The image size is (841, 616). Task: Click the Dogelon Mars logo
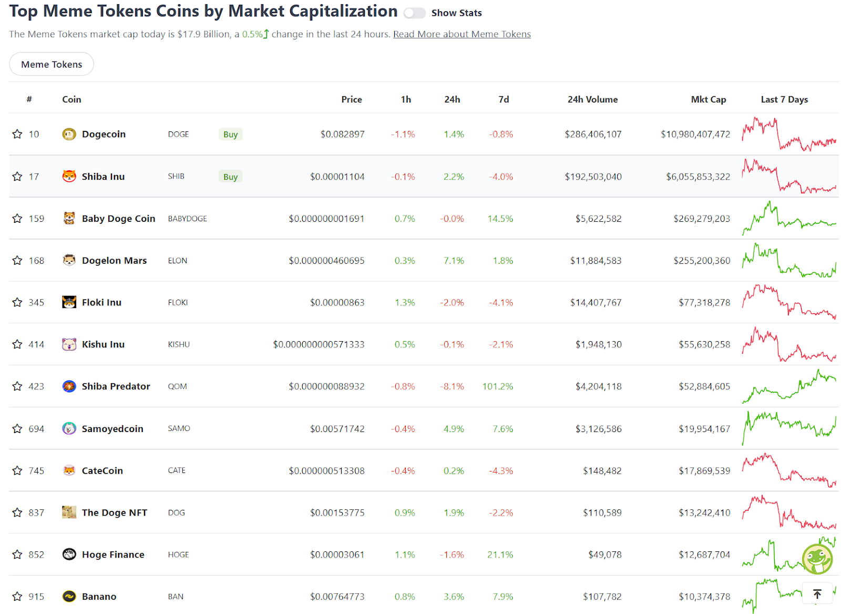(69, 260)
